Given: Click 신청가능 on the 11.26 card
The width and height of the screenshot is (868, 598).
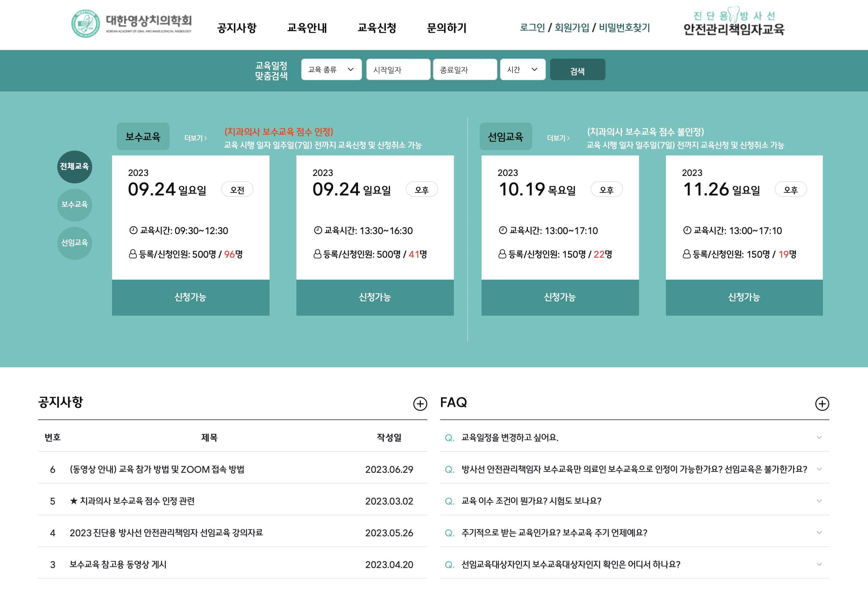Looking at the screenshot, I should pos(744,297).
